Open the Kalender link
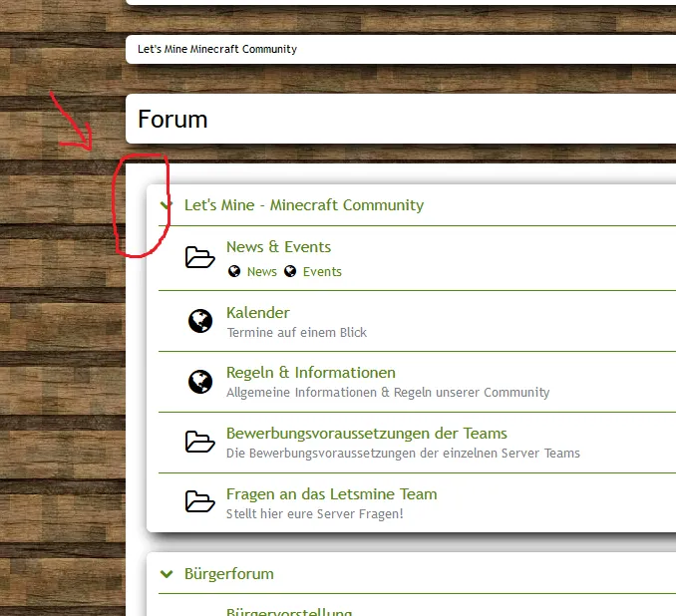This screenshot has width=676, height=616. pos(258,313)
